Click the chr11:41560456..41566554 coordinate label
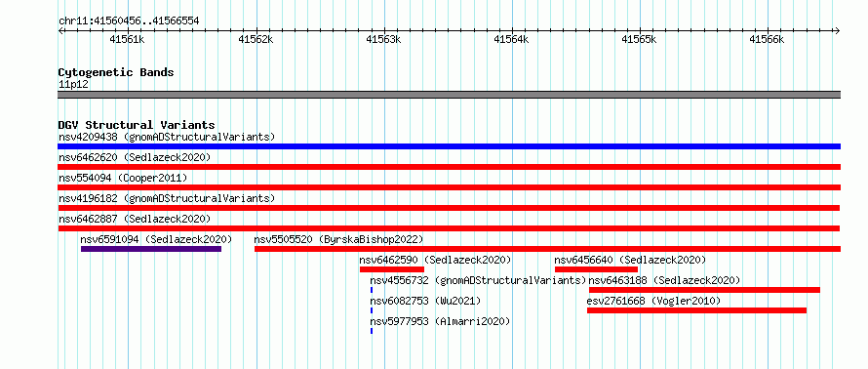The height and width of the screenshot is (369, 868). click(129, 21)
